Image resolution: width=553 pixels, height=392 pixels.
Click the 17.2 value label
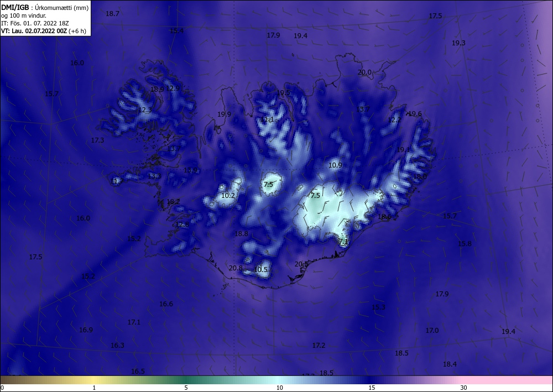(319, 346)
